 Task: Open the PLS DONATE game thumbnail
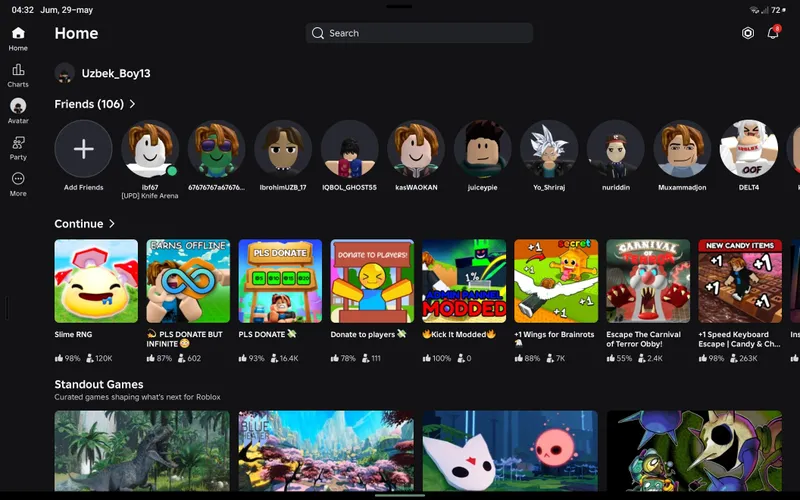(280, 281)
